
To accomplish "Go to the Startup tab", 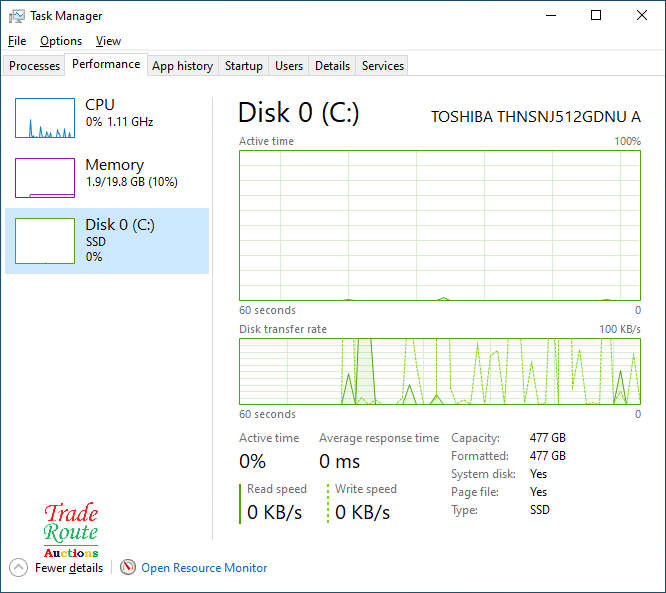I will [243, 66].
